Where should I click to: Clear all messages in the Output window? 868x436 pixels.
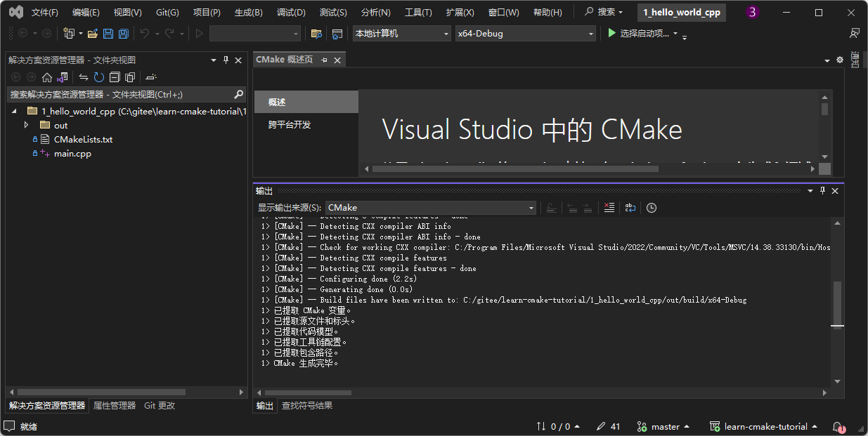click(x=609, y=207)
